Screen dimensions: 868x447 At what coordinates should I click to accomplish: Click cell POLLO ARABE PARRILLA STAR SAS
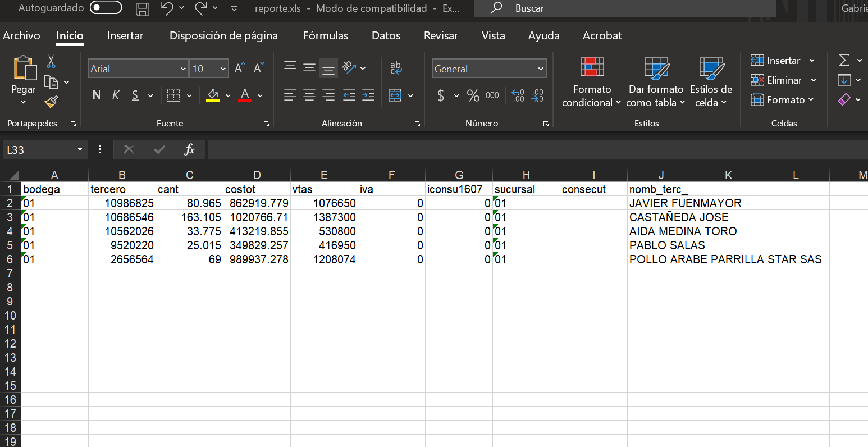coord(725,259)
